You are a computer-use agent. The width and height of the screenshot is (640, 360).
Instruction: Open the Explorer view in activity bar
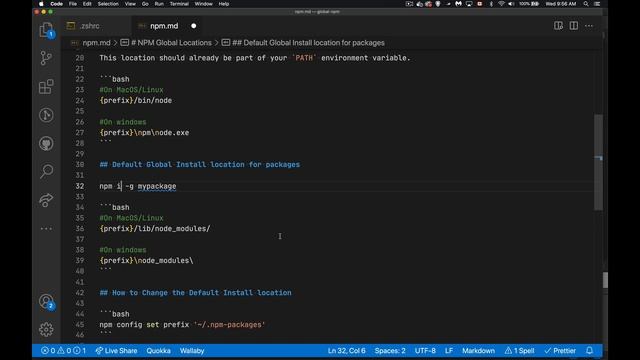(46, 30)
